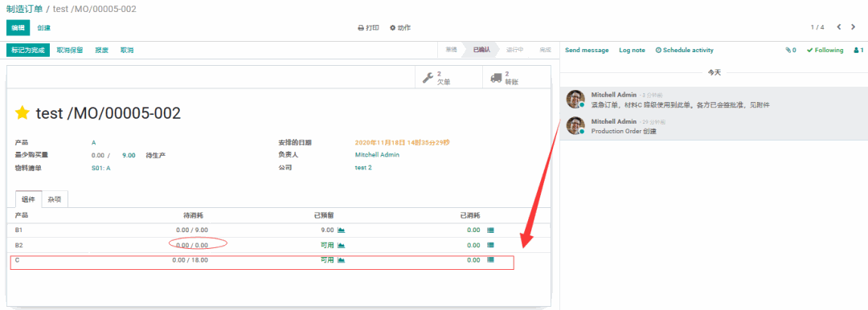The image size is (868, 310).
Task: Click 0.00 / 18.00 in C row
Action: (x=190, y=260)
